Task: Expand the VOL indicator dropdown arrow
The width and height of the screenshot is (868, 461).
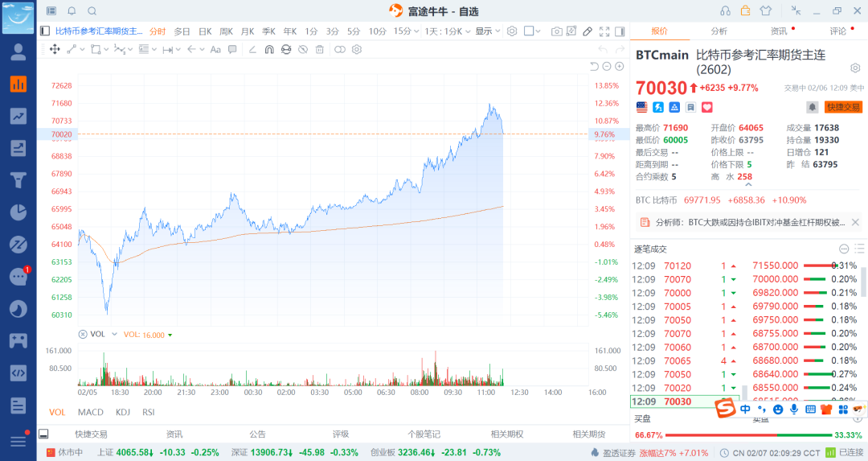Action: pyautogui.click(x=115, y=334)
